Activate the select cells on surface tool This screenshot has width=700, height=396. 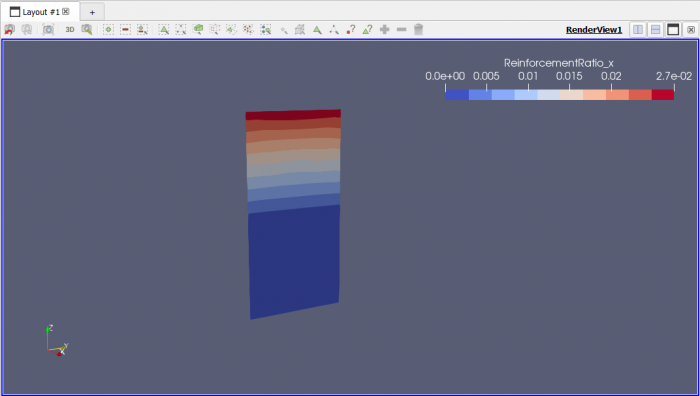pyautogui.click(x=164, y=29)
